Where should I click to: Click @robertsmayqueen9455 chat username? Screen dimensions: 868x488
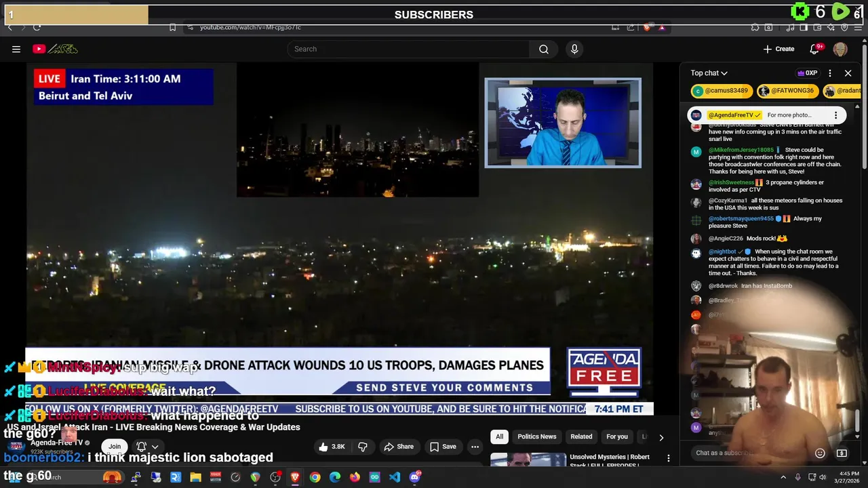[741, 219]
